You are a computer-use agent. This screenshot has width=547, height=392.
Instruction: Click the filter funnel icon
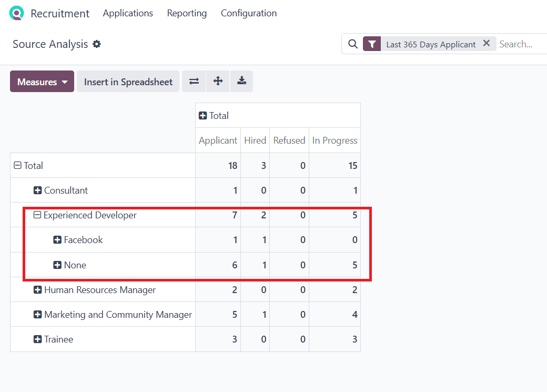372,44
